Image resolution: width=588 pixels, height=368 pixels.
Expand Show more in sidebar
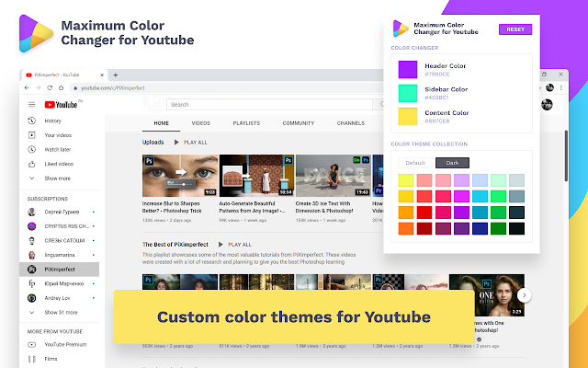[x=56, y=178]
